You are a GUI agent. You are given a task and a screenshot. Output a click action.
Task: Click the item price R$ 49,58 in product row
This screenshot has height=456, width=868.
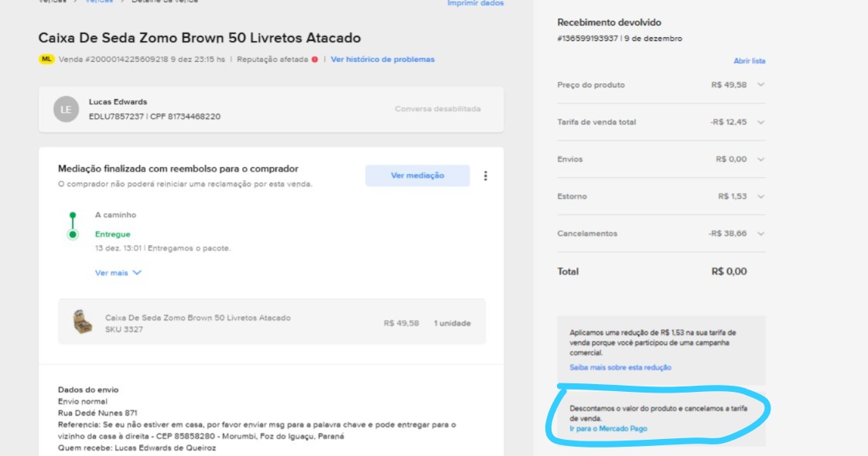click(402, 323)
